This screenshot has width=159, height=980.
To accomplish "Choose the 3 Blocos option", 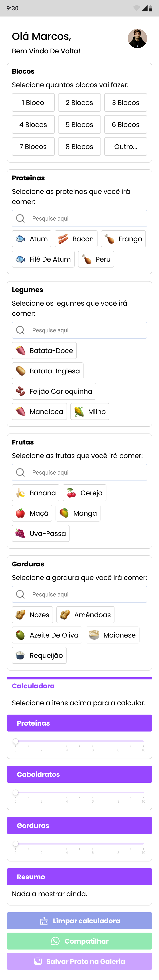I will pyautogui.click(x=126, y=102).
